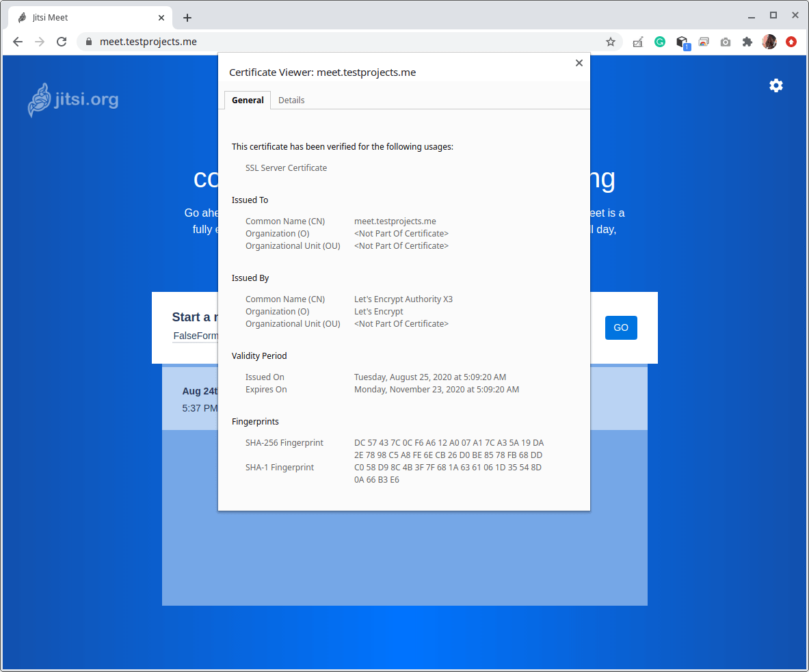Click the SHA-256 Fingerprint label
This screenshot has height=672, width=809.
coord(284,442)
